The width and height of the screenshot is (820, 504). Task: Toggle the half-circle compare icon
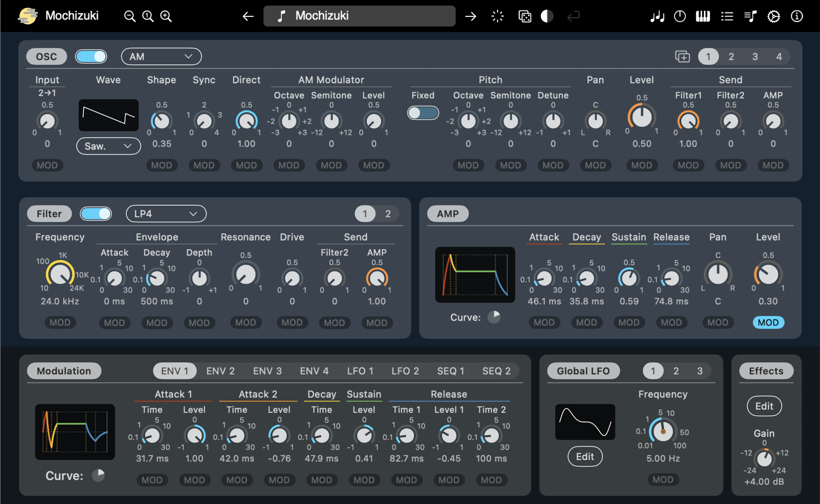pyautogui.click(x=547, y=16)
